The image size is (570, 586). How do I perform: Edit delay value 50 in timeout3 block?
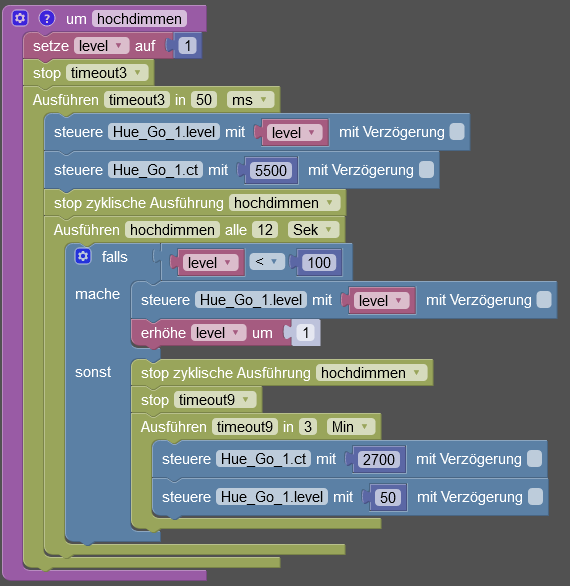(x=204, y=100)
